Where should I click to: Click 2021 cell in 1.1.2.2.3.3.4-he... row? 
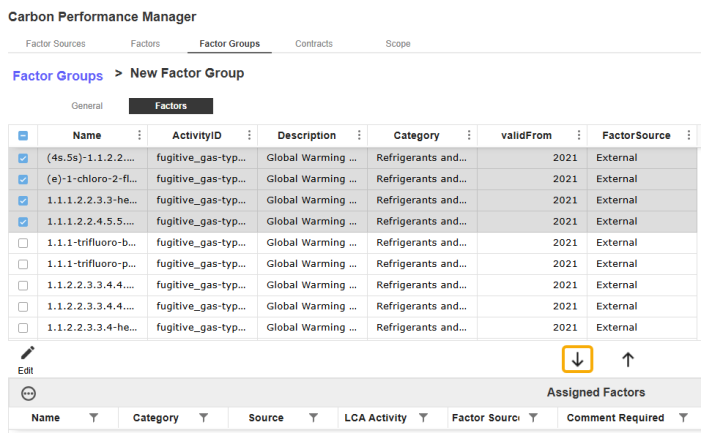[532, 328]
